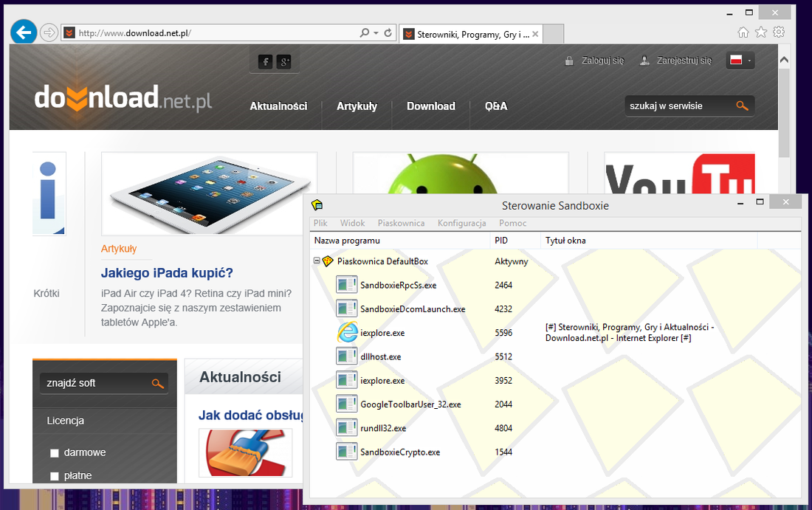This screenshot has width=812, height=510.
Task: Click the Sandboxie Control title bar icon
Action: [317, 205]
